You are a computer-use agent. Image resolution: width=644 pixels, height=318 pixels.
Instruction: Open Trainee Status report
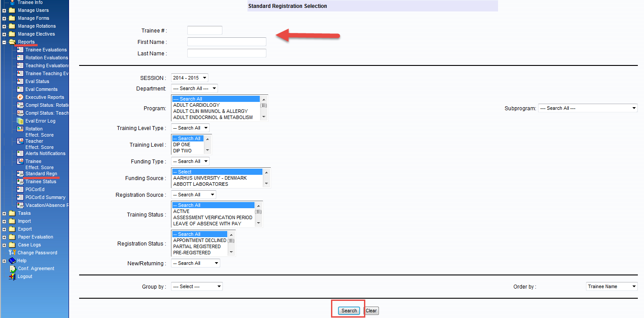[40, 181]
